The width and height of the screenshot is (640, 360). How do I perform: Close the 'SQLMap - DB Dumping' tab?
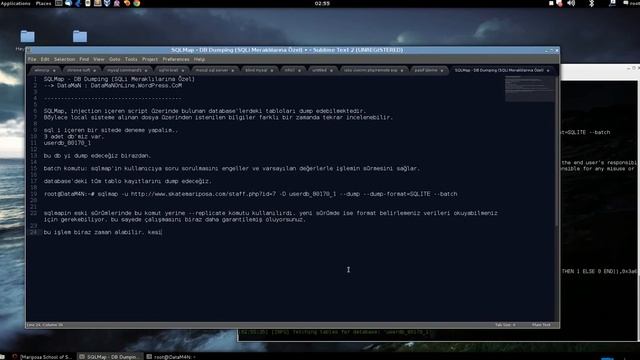[548, 71]
